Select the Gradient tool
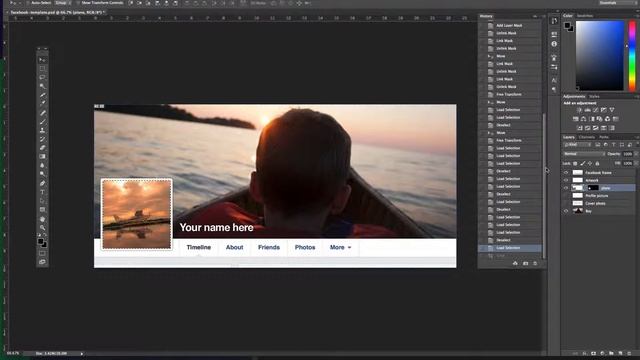Screen dimensions: 640x360 pyautogui.click(x=42, y=156)
